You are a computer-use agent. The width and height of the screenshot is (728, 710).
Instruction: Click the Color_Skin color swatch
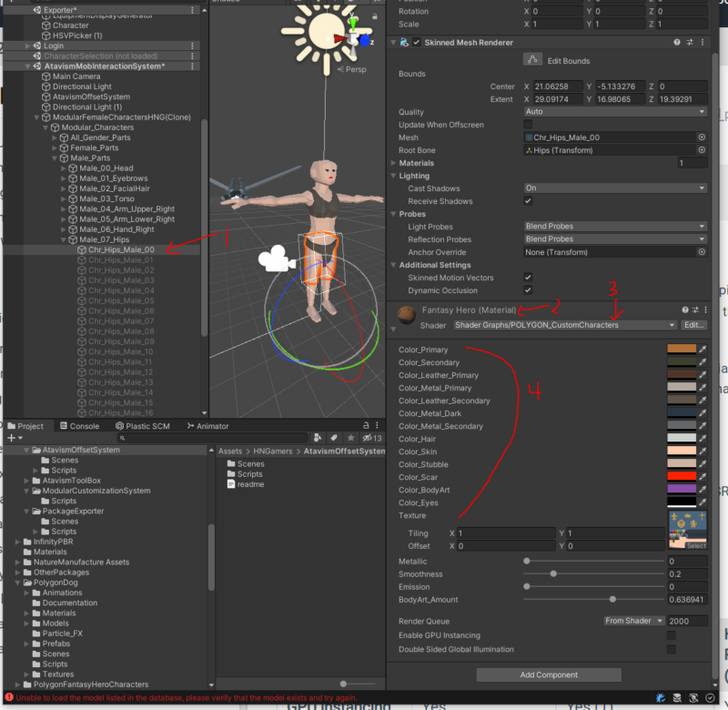pos(682,451)
